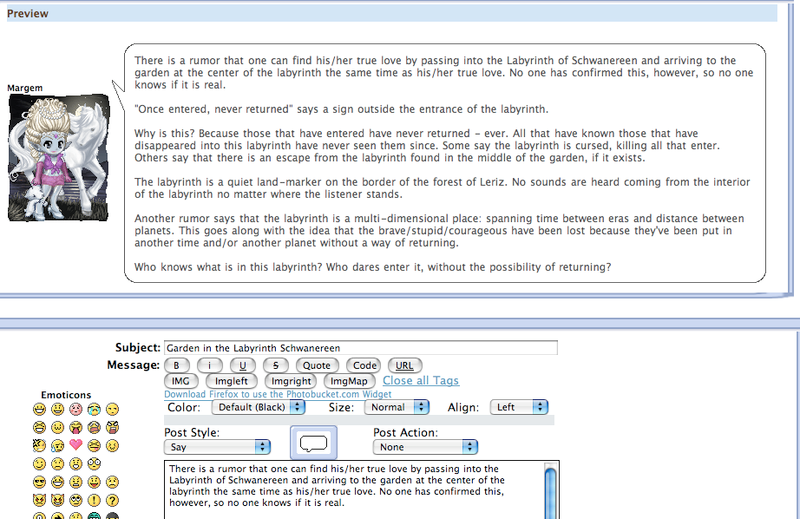Open the Color dropdown set to Default (Black)
The image size is (800, 519).
259,407
